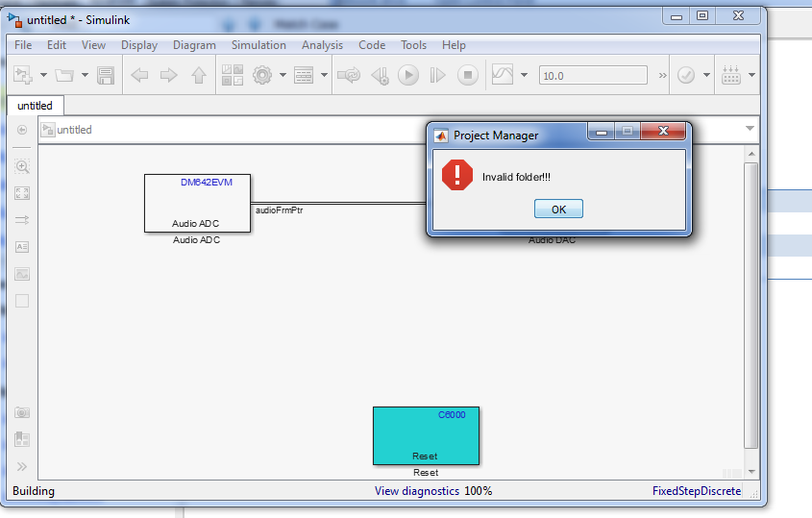The height and width of the screenshot is (518, 812).
Task: Open the Display menu
Action: click(x=139, y=45)
